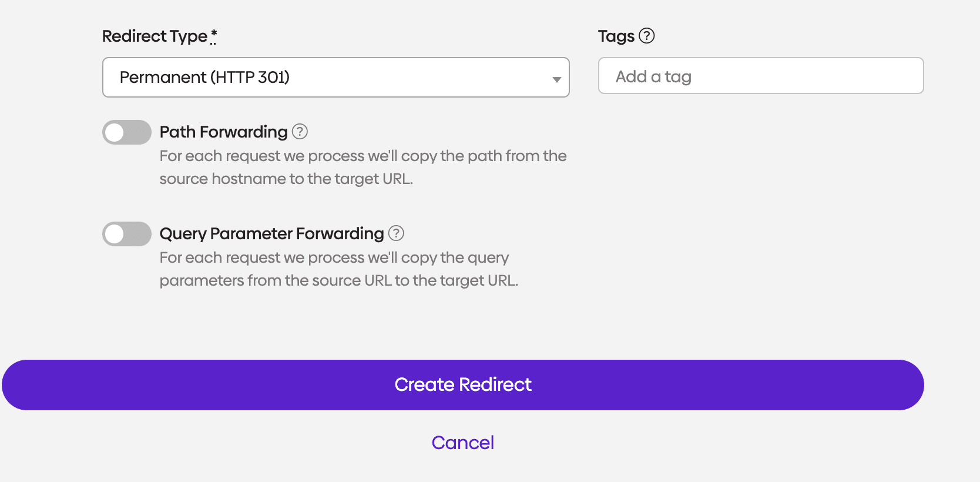This screenshot has width=980, height=482.
Task: Click the required asterisk on Redirect Type
Action: click(213, 34)
